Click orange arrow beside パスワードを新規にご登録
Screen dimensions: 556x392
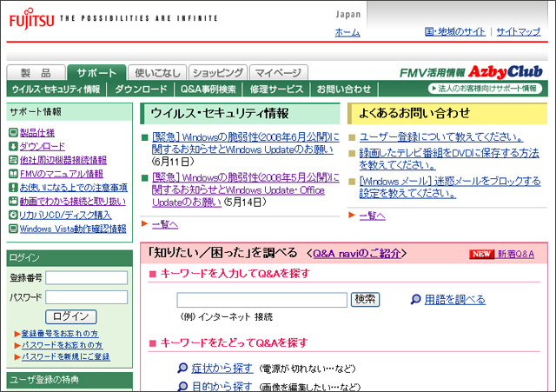pyautogui.click(x=17, y=357)
